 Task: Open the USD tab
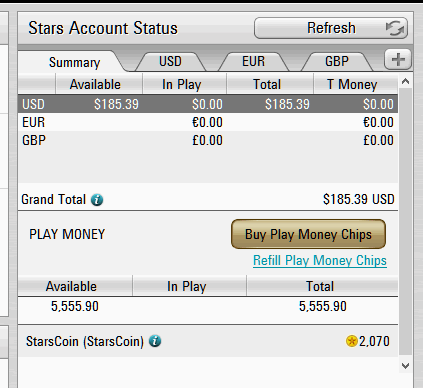[x=170, y=62]
